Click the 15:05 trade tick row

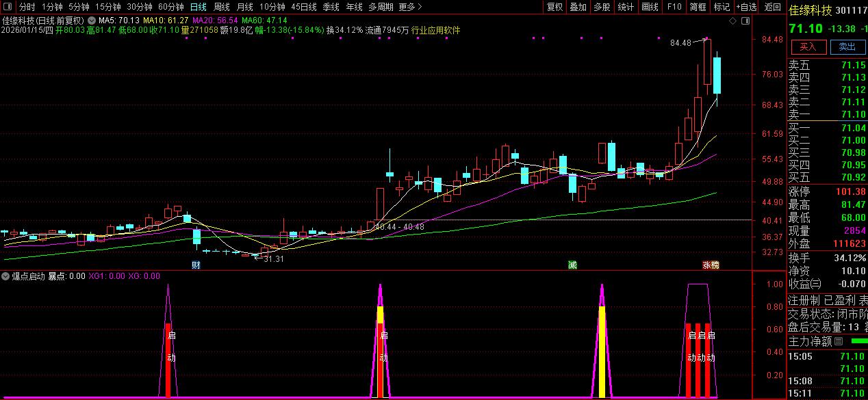(828, 356)
